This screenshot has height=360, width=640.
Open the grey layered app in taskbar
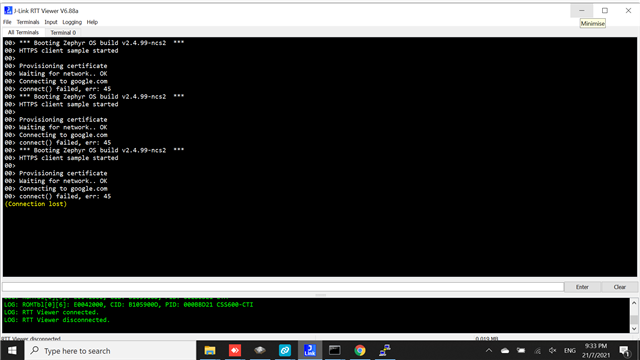click(260, 350)
